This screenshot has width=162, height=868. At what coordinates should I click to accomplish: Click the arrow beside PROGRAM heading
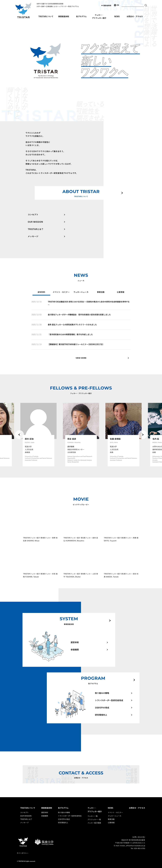134,680
